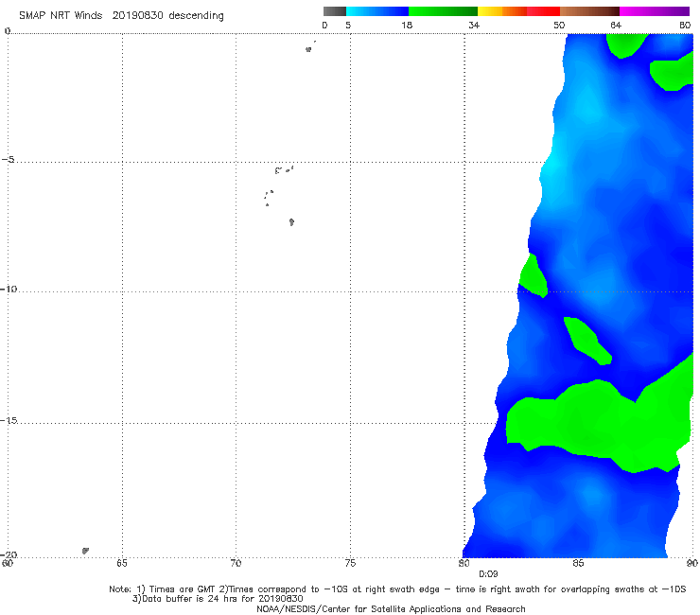The height and width of the screenshot is (615, 700).
Task: Click the note "3)Data buffer is 24 hrs"
Action: [218, 599]
